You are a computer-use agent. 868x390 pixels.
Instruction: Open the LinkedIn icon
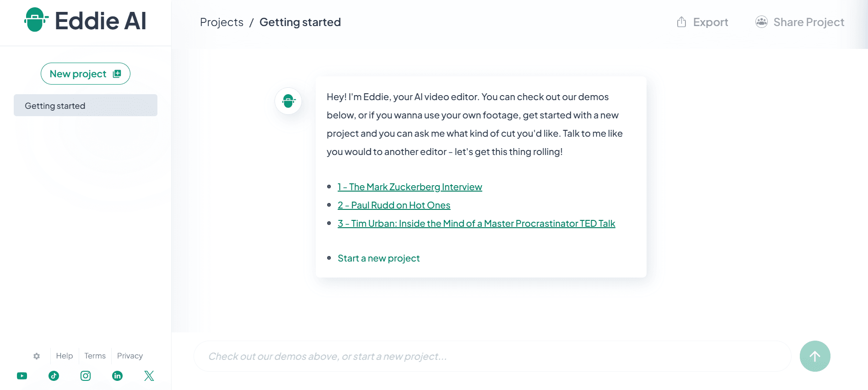coord(117,375)
